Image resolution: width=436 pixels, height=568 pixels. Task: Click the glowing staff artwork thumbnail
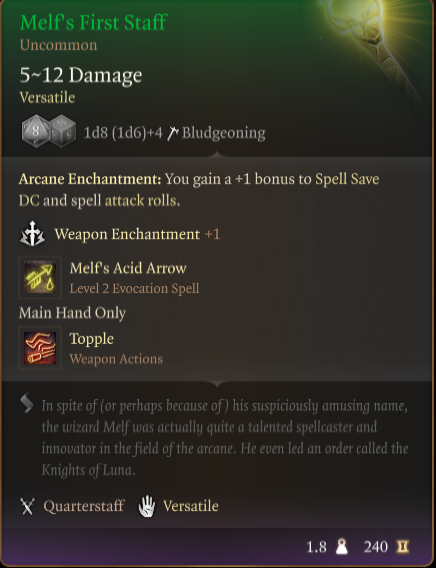[x=377, y=51]
